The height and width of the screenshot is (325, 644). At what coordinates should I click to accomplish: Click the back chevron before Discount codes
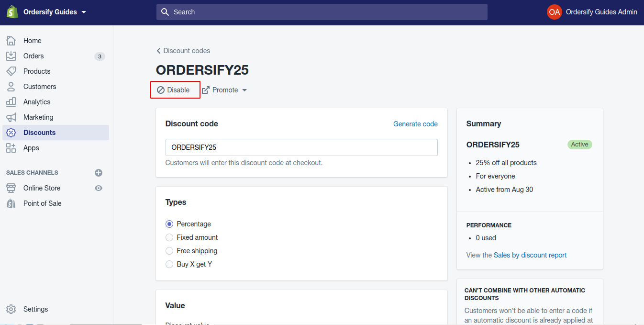158,51
